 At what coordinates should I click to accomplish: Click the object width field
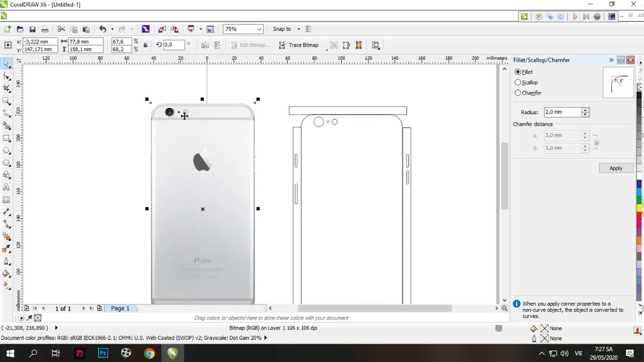(86, 42)
